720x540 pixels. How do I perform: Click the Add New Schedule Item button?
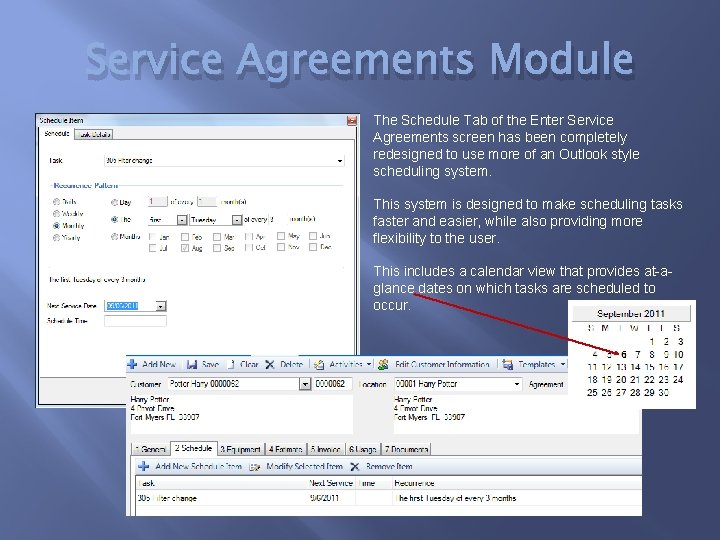(190, 467)
